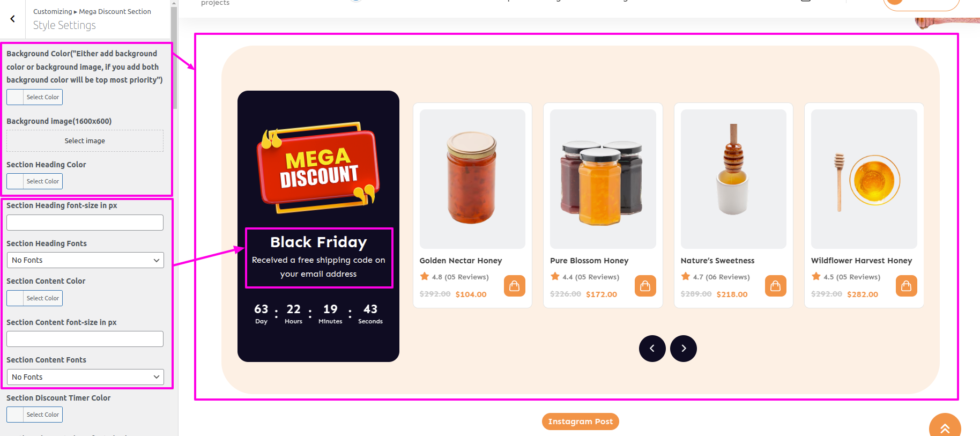Go to previous product slide
Screen dimensions: 980x436
tap(652, 349)
